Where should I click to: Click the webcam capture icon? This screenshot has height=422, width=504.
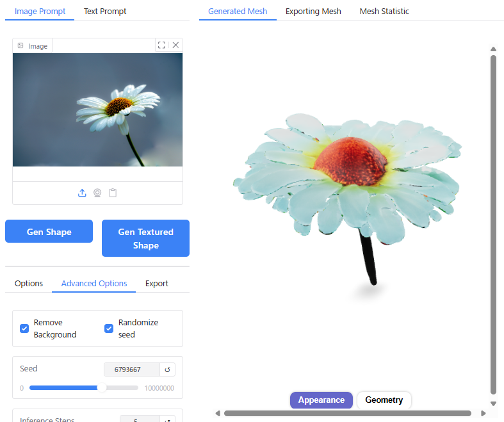coord(97,193)
